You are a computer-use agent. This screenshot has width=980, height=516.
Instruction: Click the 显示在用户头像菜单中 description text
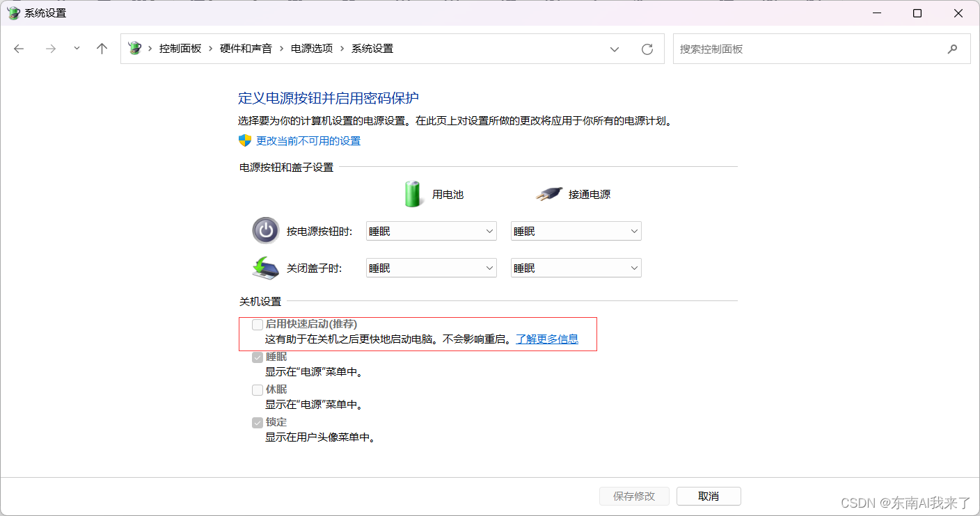coord(320,437)
